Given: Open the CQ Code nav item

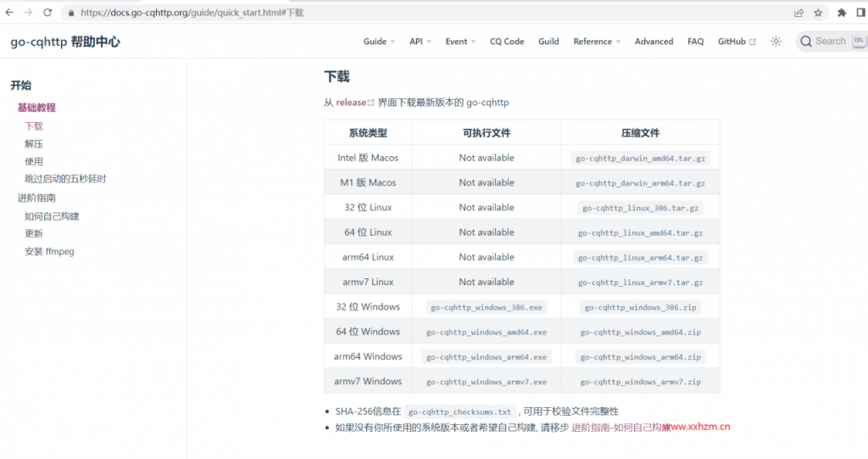Looking at the screenshot, I should [507, 42].
